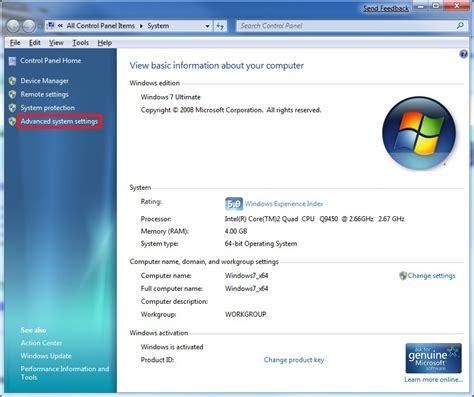The height and width of the screenshot is (397, 474).
Task: Click Change product key link
Action: 294,360
